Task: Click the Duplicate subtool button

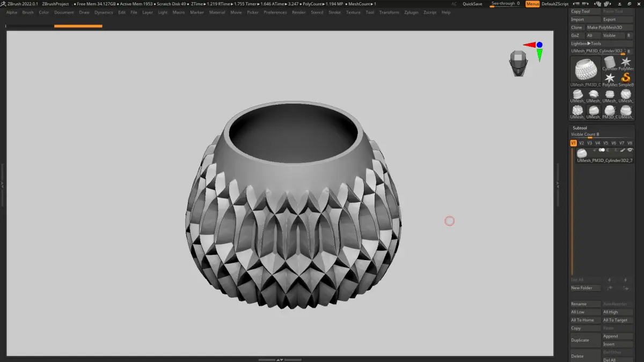Action: coord(586,340)
